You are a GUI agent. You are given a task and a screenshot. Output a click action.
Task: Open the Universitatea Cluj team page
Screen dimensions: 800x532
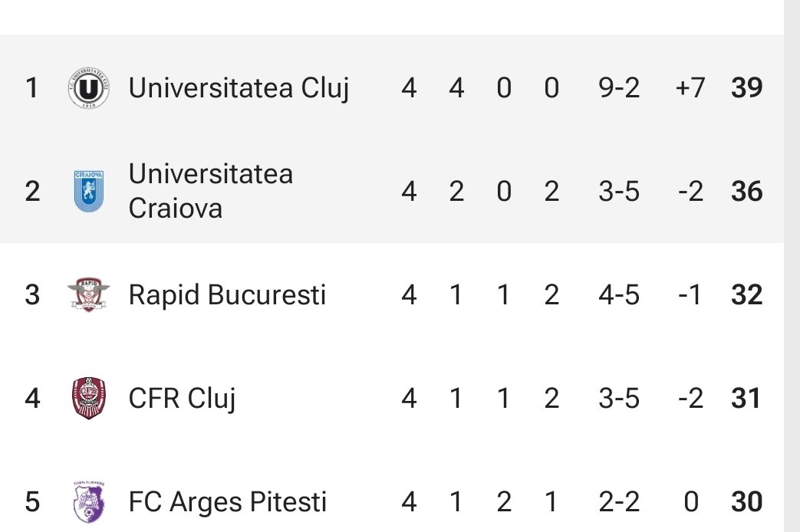coord(239,89)
